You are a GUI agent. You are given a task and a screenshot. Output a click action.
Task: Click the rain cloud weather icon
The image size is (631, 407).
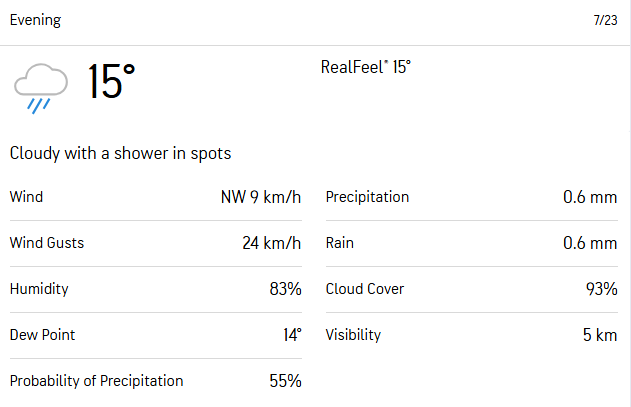pos(40,88)
